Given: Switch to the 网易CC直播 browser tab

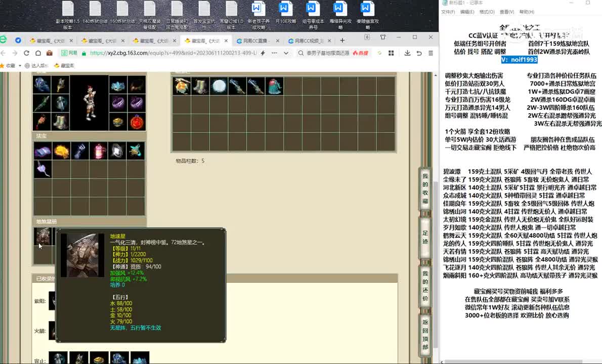Looking at the screenshot, I should pos(255,40).
